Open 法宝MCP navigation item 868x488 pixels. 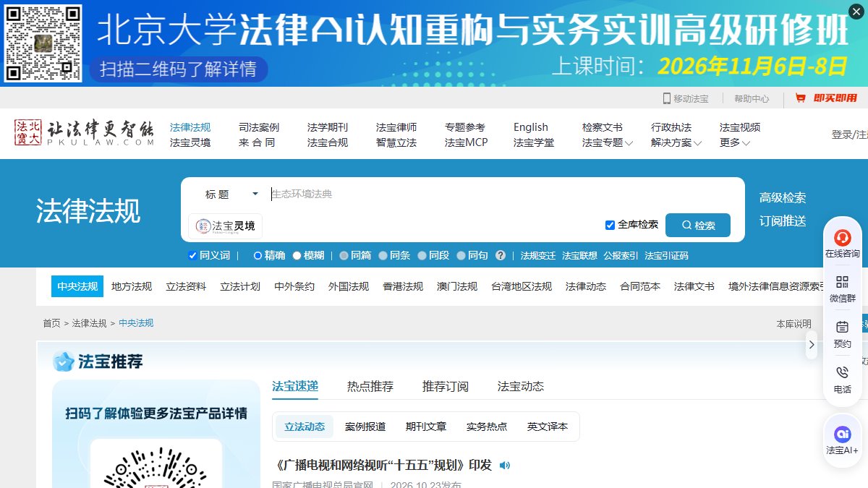467,142
